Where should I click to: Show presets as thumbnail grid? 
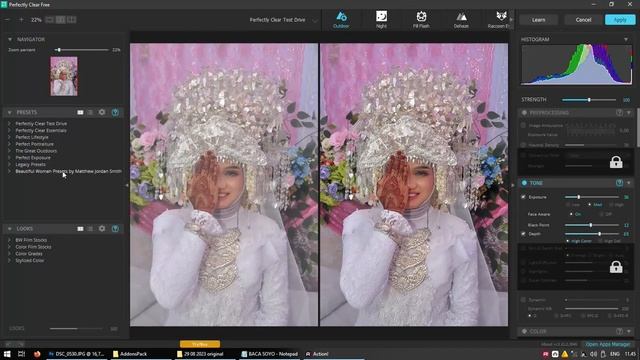click(80, 112)
